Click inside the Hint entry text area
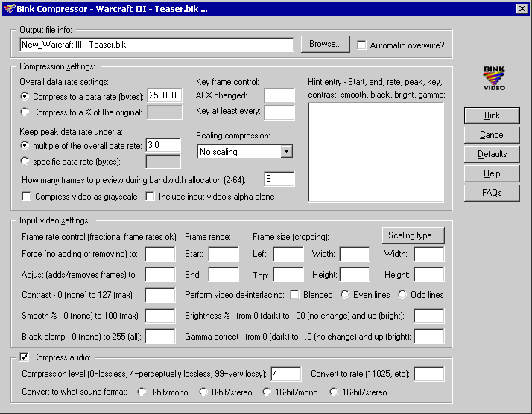This screenshot has width=532, height=414. click(x=376, y=152)
